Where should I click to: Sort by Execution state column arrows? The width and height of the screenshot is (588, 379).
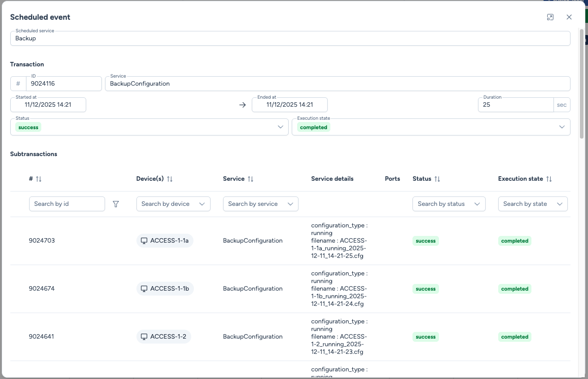point(549,179)
